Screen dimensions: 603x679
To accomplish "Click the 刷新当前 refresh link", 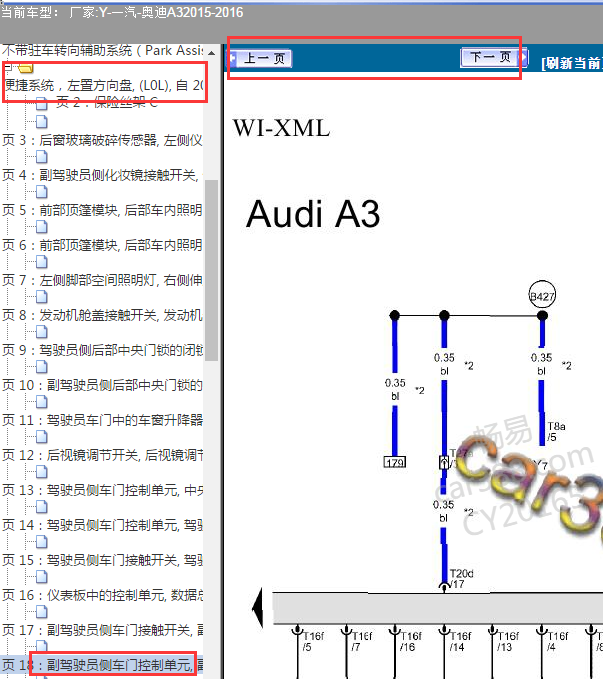I will pos(572,63).
